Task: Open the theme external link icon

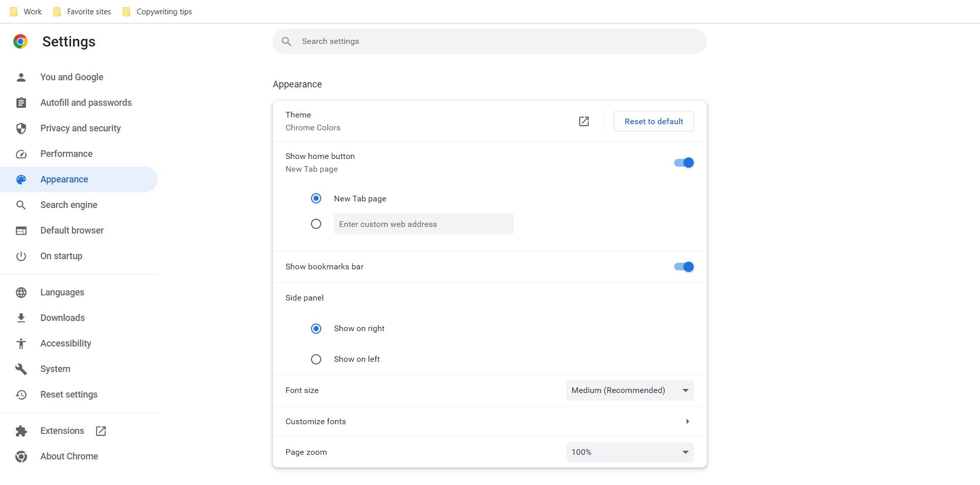Action: pyautogui.click(x=584, y=121)
